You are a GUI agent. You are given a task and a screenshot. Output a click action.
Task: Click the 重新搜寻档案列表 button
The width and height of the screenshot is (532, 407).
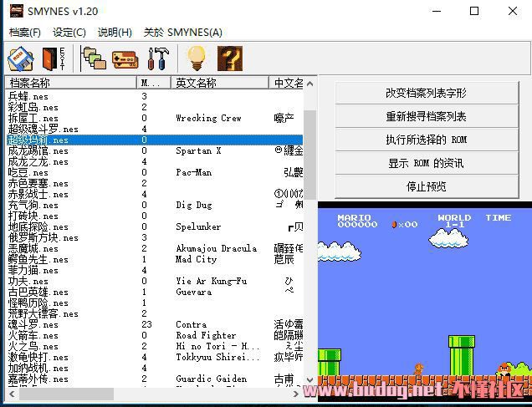tap(427, 116)
